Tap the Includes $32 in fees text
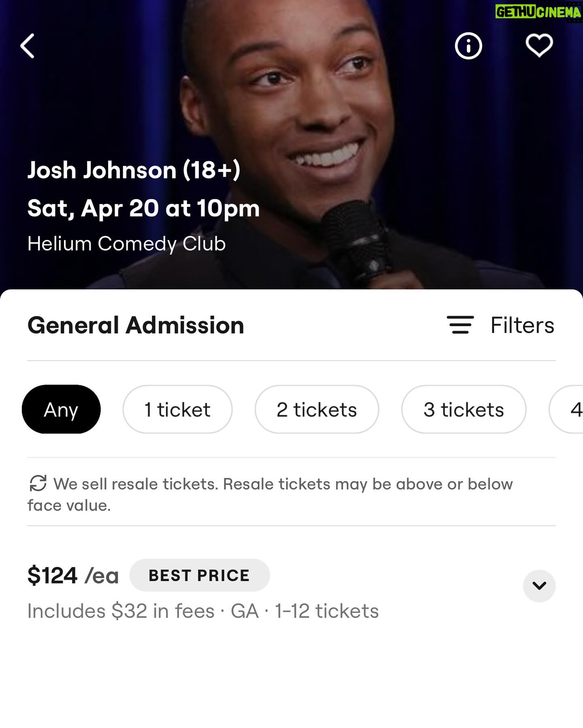This screenshot has height=728, width=583. (x=121, y=611)
